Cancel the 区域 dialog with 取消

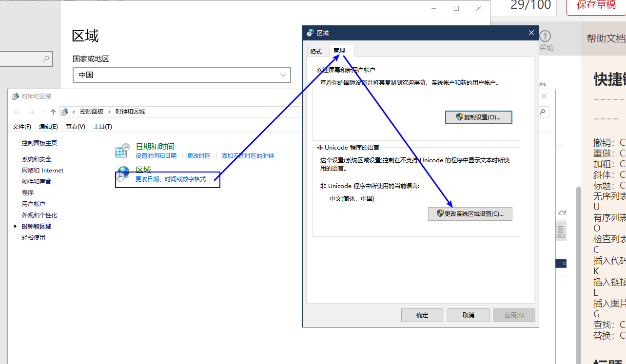(x=469, y=315)
